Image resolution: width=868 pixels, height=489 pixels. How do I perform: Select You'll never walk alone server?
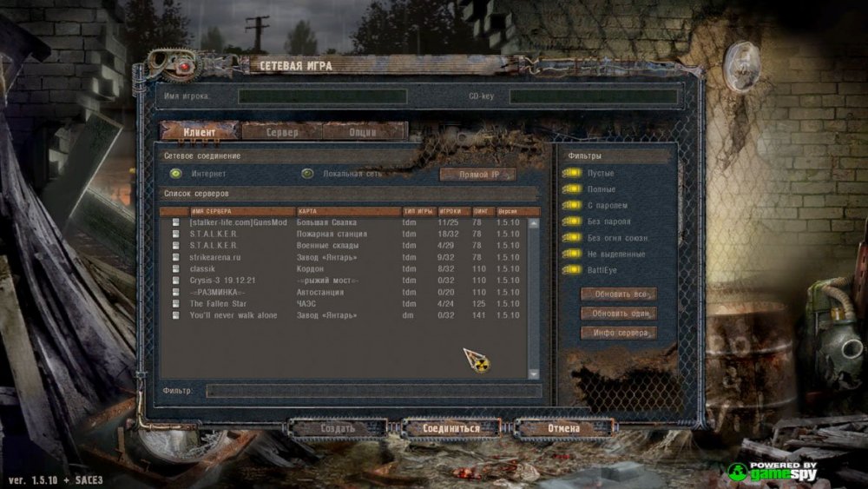343,315
